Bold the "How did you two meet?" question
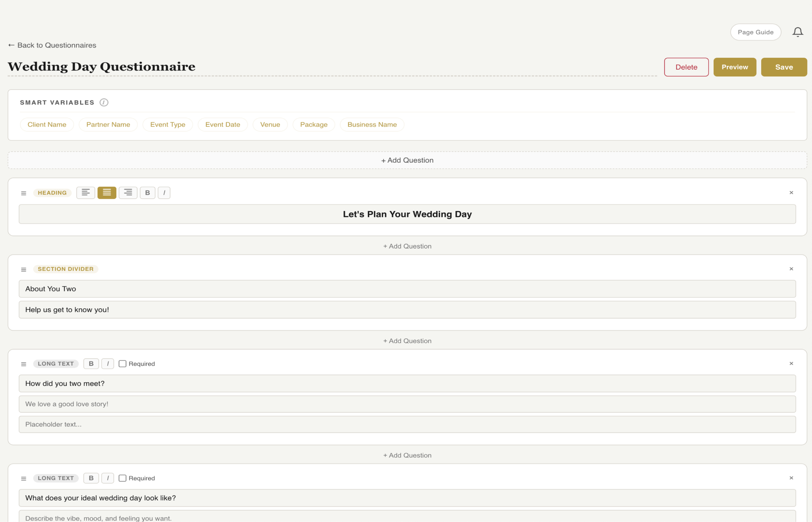 91,363
